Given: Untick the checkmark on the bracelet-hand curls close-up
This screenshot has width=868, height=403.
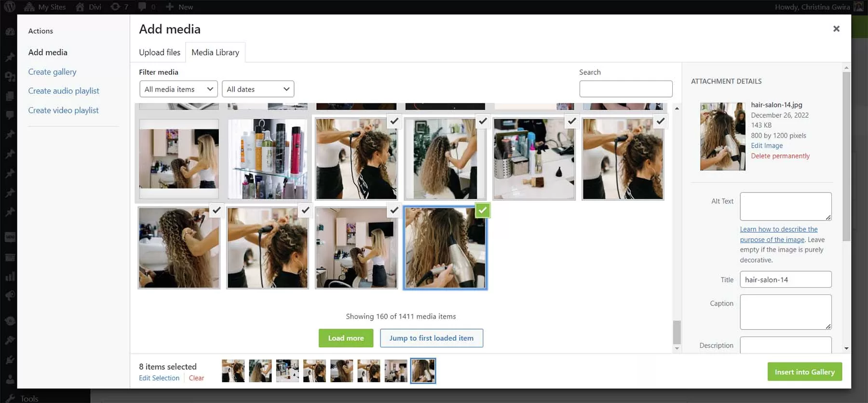Looking at the screenshot, I should pyautogui.click(x=217, y=210).
